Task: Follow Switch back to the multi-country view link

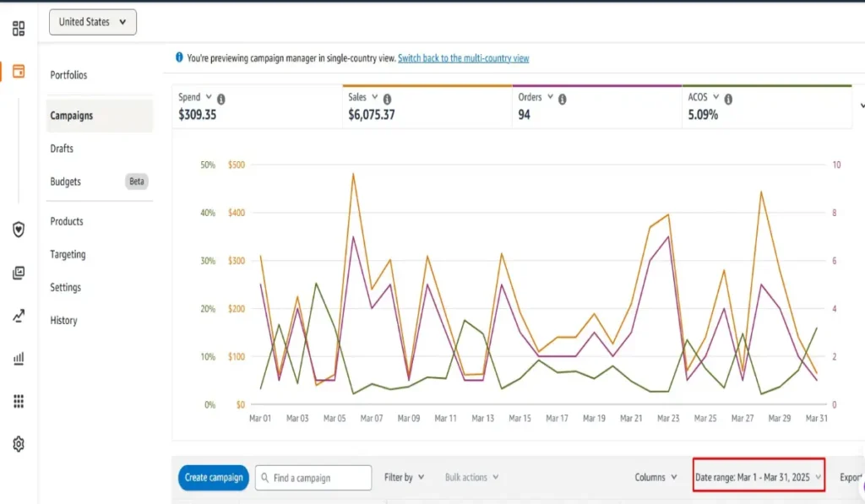Action: pyautogui.click(x=463, y=58)
